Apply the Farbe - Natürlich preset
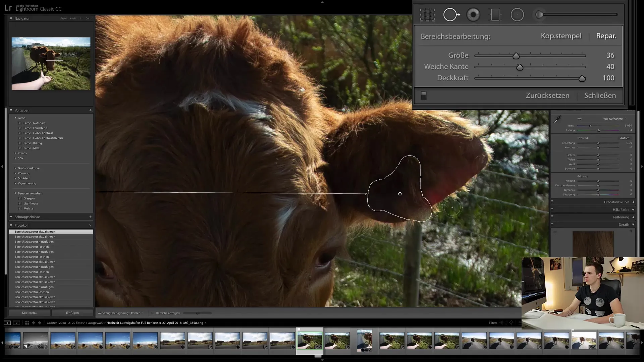Screen dimensions: 644x362 coord(34,123)
